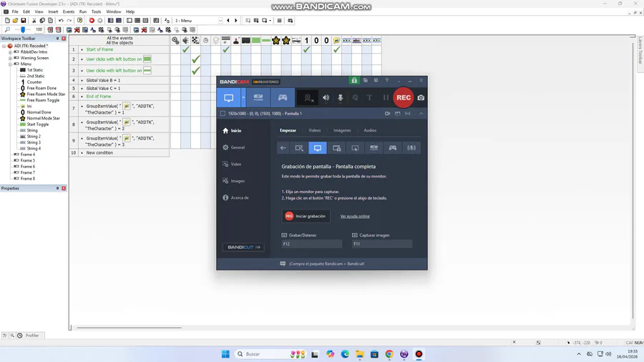Click 'New condition' in event editor
Image resolution: width=644 pixels, height=362 pixels.
[x=99, y=152]
